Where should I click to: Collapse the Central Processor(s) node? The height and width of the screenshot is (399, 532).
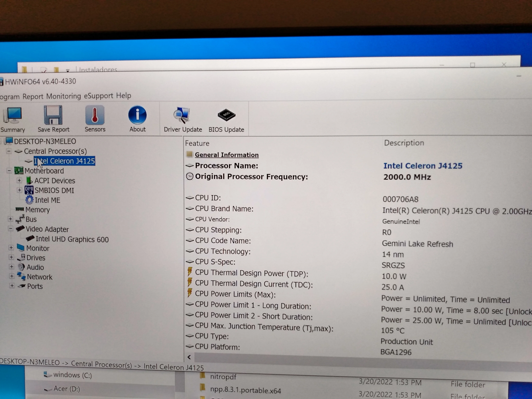[x=9, y=151]
